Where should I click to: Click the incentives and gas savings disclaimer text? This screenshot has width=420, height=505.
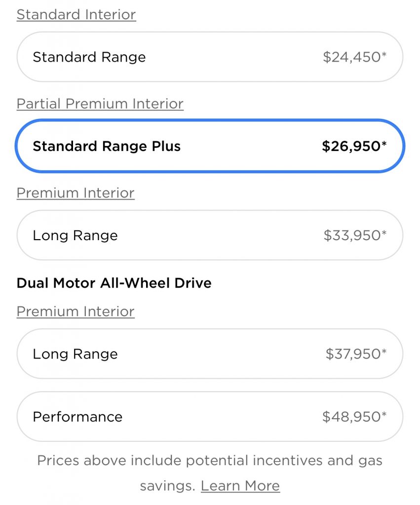click(210, 461)
